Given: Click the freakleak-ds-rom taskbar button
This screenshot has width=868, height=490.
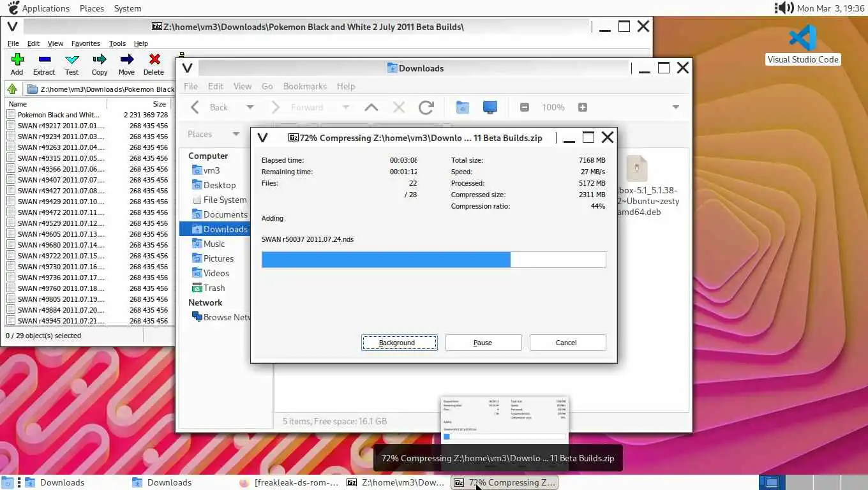Looking at the screenshot, I should click(288, 482).
